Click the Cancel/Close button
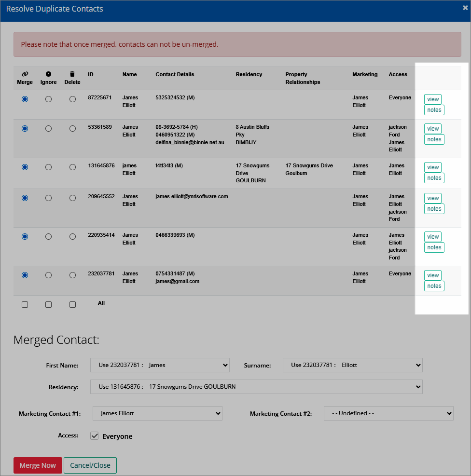 (90, 465)
